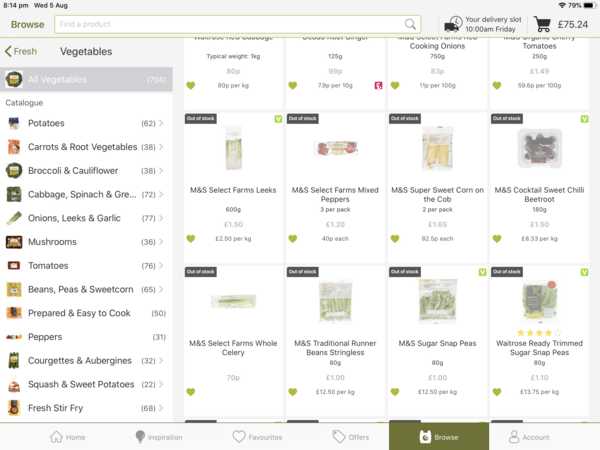Favourite M&S Super Sweet Corn heart
Screen dimensions: 600x450
coord(395,239)
